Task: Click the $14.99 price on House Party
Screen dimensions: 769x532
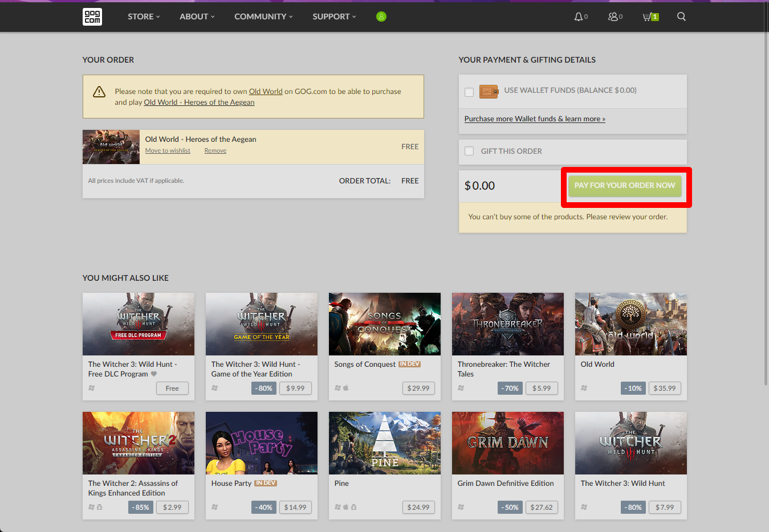Action: pyautogui.click(x=295, y=508)
